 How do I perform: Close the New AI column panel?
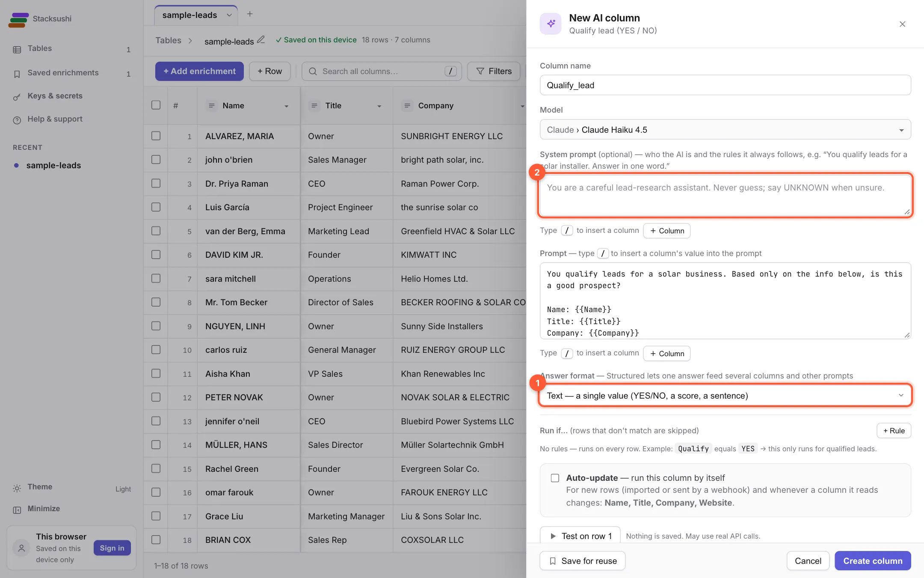point(902,24)
